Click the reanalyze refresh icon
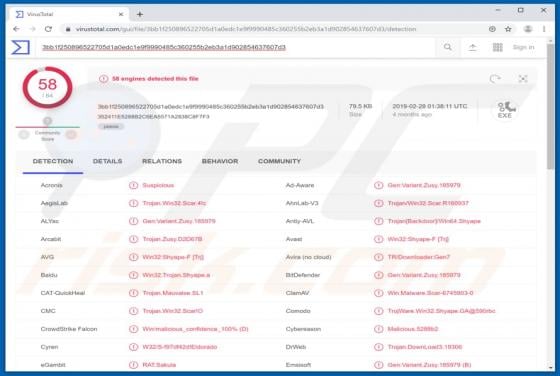 pyautogui.click(x=495, y=79)
